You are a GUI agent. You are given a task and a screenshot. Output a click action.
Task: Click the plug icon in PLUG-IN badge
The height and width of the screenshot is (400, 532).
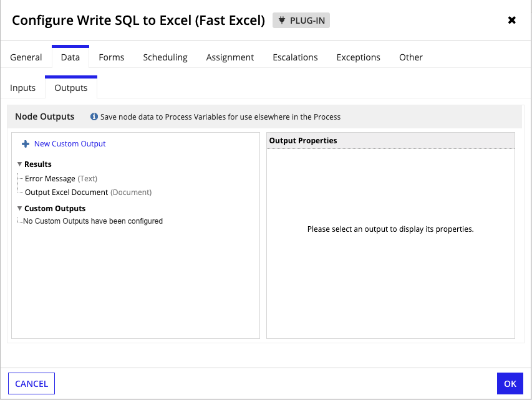pos(282,21)
